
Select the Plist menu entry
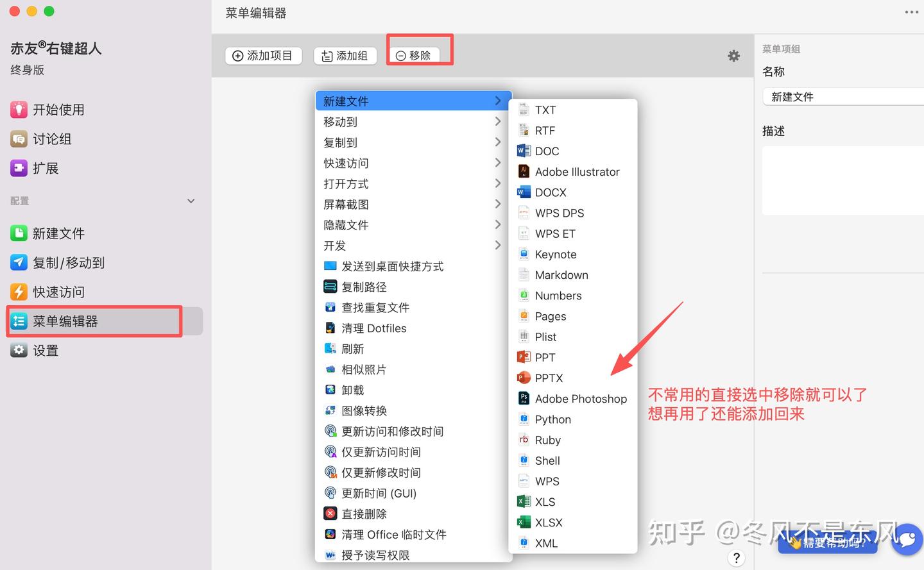(x=573, y=337)
